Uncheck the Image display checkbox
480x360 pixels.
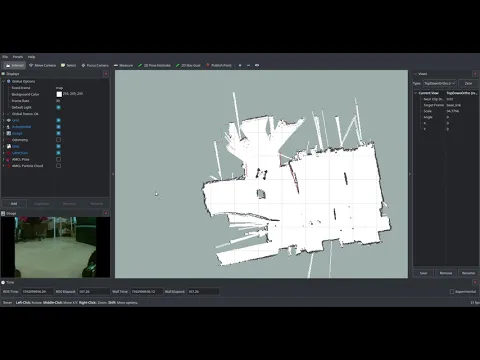tap(58, 133)
